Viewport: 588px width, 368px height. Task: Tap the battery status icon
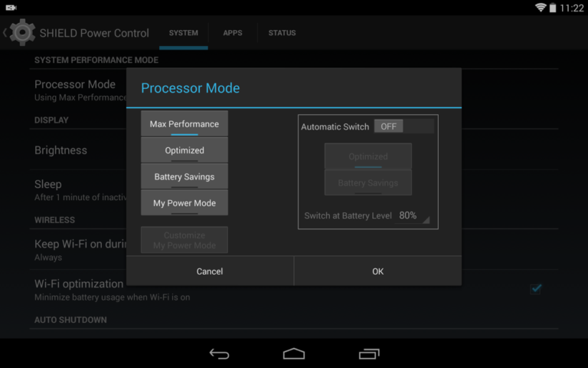(x=553, y=8)
